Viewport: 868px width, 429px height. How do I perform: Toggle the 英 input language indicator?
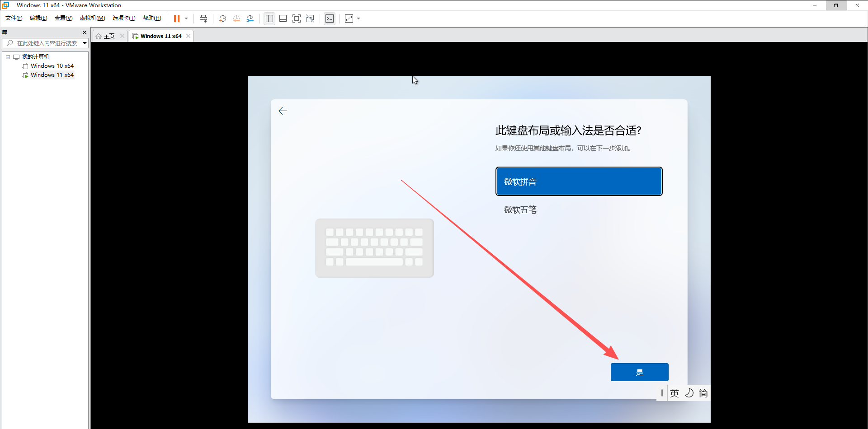coord(675,393)
